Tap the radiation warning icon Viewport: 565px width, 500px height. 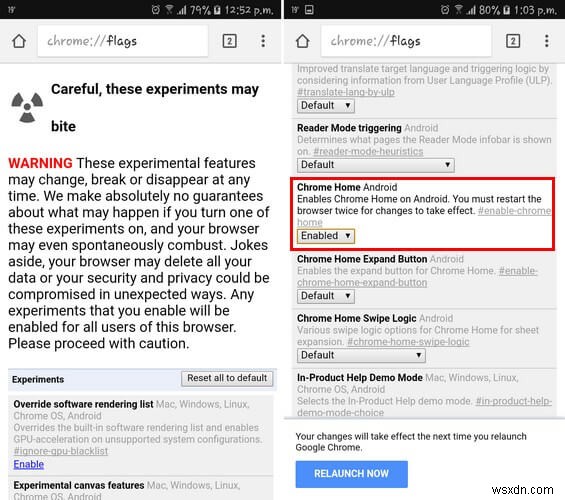coord(27,107)
